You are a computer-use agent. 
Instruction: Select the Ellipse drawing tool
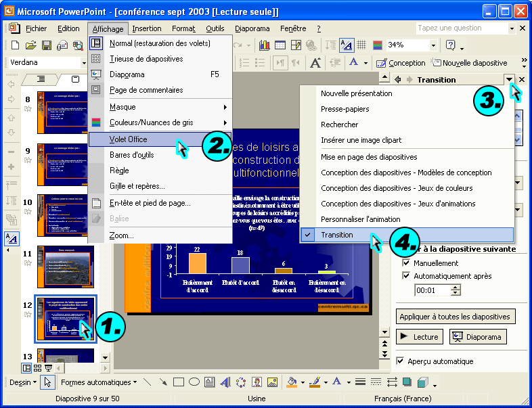(x=194, y=382)
